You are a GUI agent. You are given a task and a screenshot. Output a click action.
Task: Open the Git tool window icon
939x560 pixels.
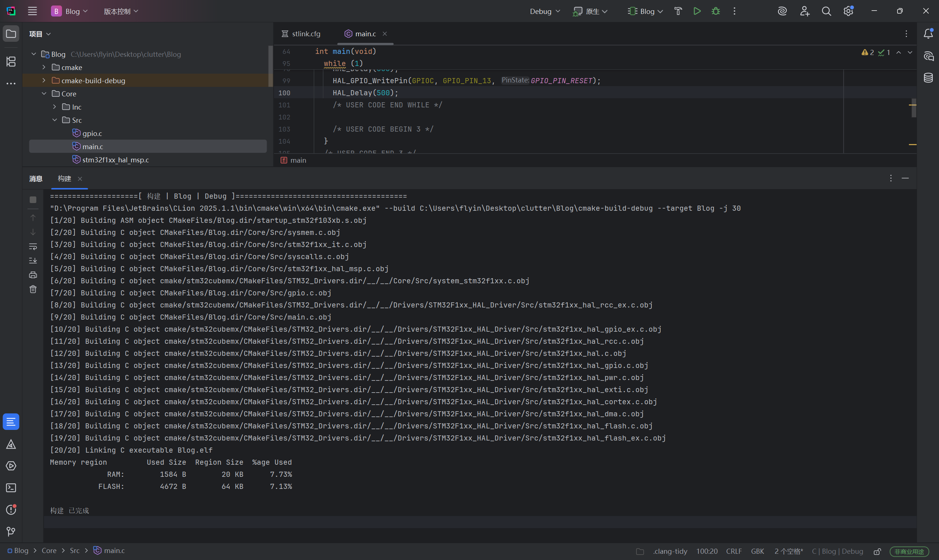11,532
